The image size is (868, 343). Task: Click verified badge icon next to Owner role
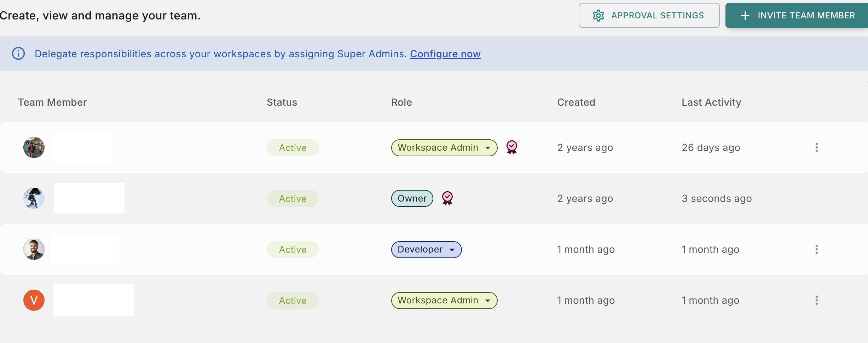pos(447,198)
